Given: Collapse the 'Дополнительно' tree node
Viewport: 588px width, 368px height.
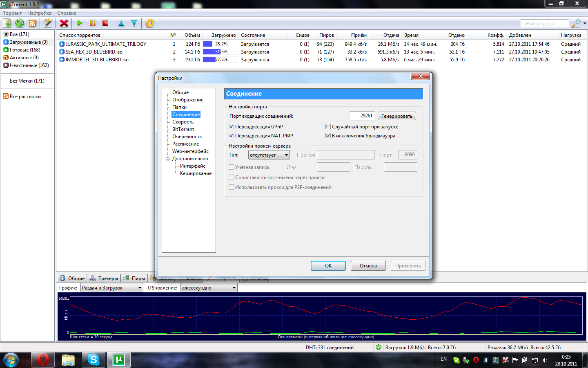Looking at the screenshot, I should pos(167,159).
